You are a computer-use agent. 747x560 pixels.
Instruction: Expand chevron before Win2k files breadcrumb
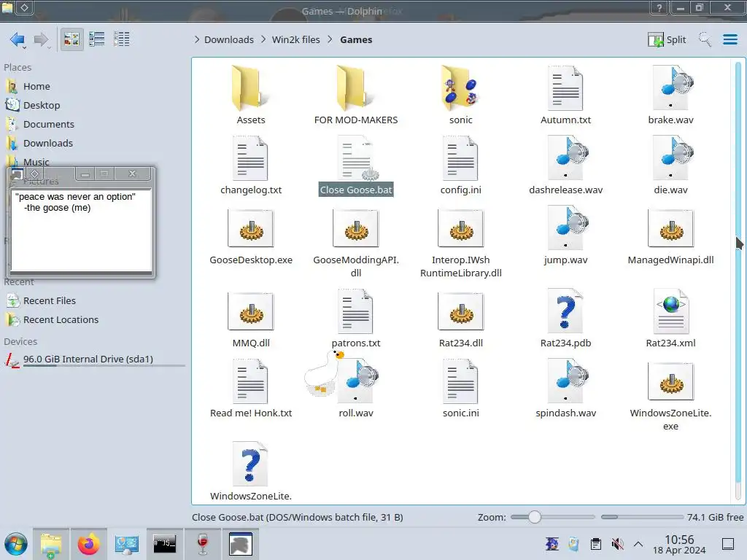(263, 39)
